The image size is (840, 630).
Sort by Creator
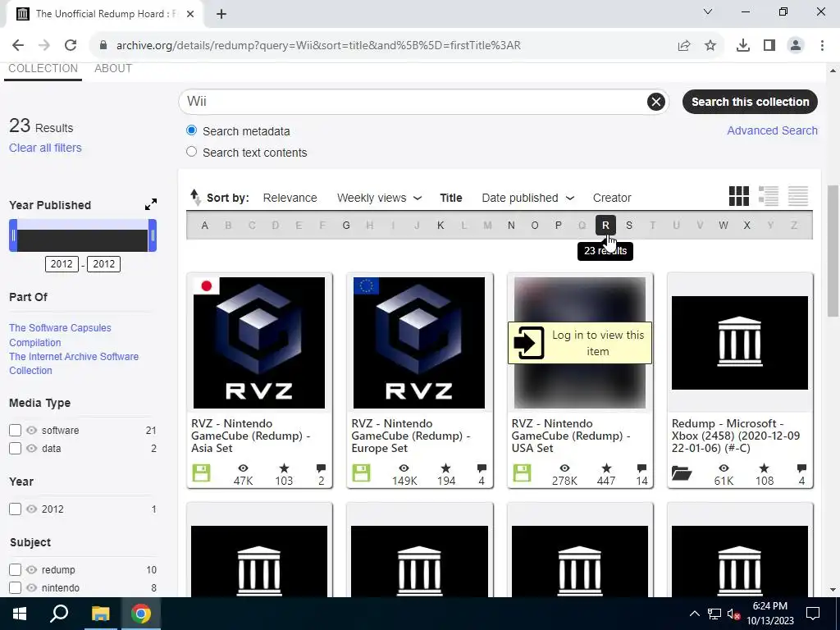[612, 198]
